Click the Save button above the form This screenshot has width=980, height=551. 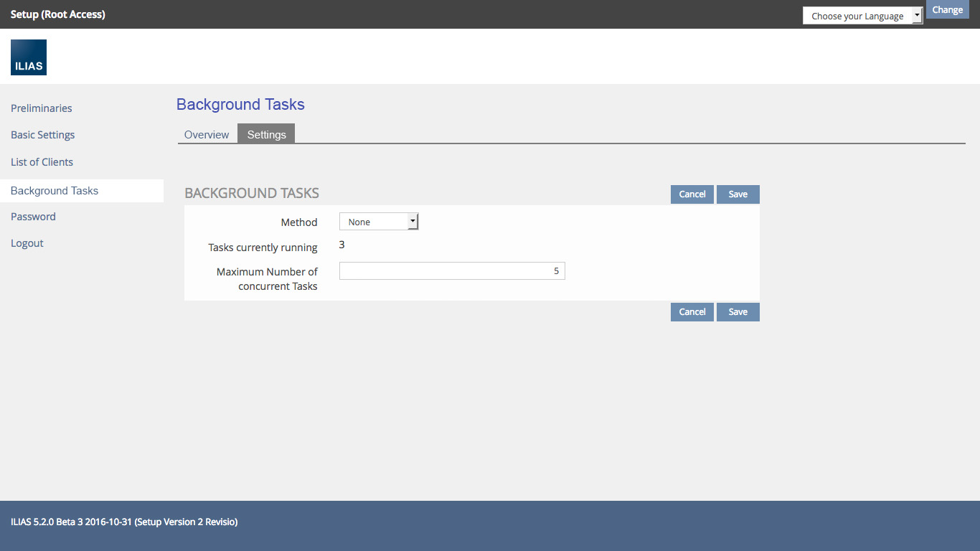click(x=738, y=194)
